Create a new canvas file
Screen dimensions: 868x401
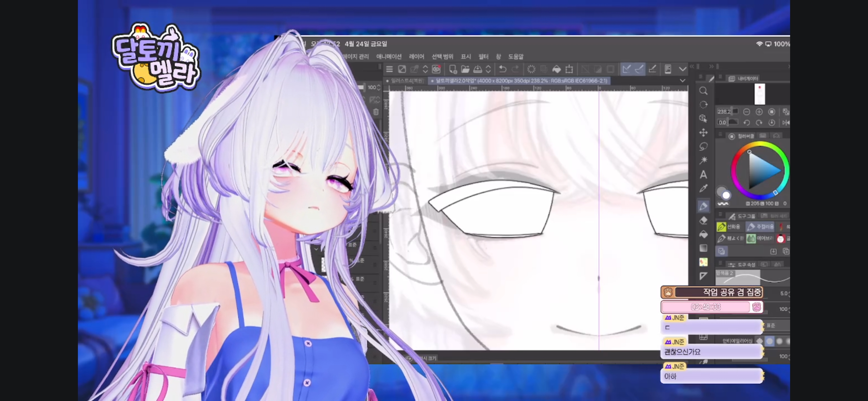(x=453, y=69)
